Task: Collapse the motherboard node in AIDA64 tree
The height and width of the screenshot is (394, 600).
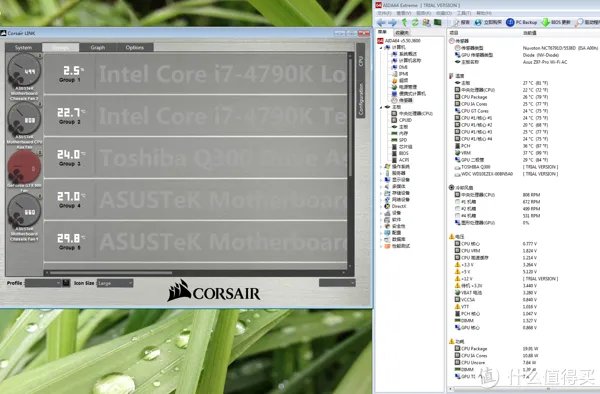Action: (x=381, y=107)
